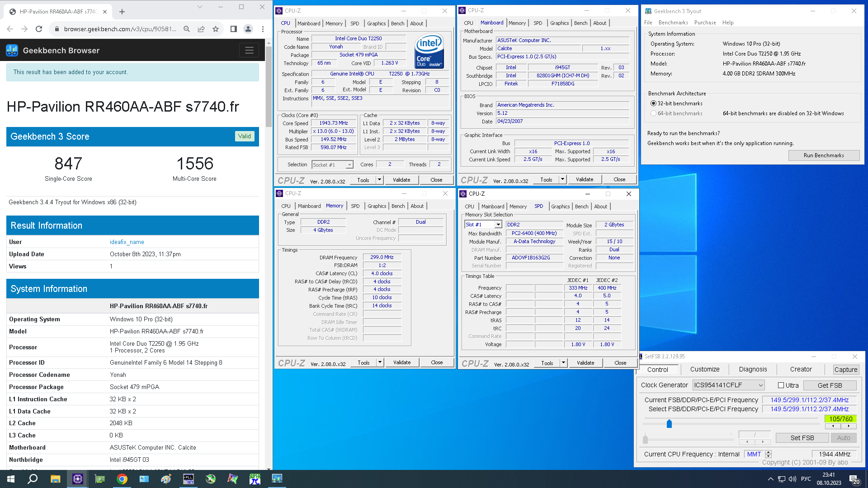Open Chrome's zoom magnifier icon in address bar
This screenshot has height=488, width=868.
tap(187, 29)
